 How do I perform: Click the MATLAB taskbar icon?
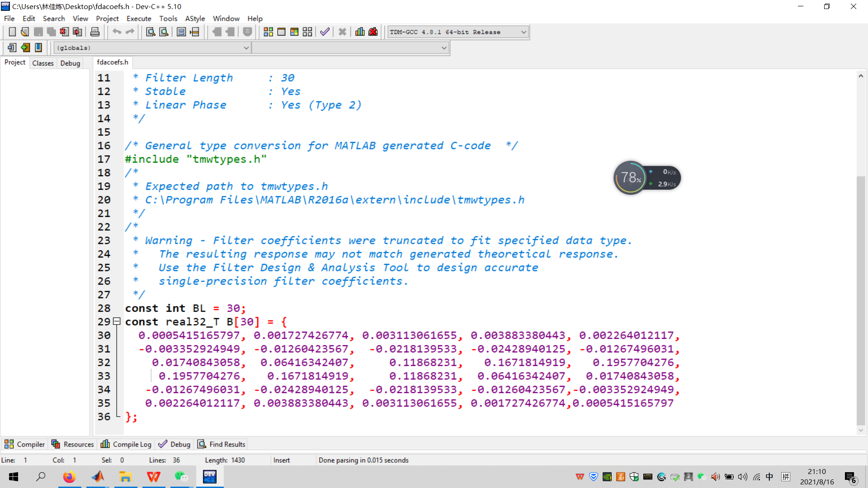pyautogui.click(x=98, y=477)
